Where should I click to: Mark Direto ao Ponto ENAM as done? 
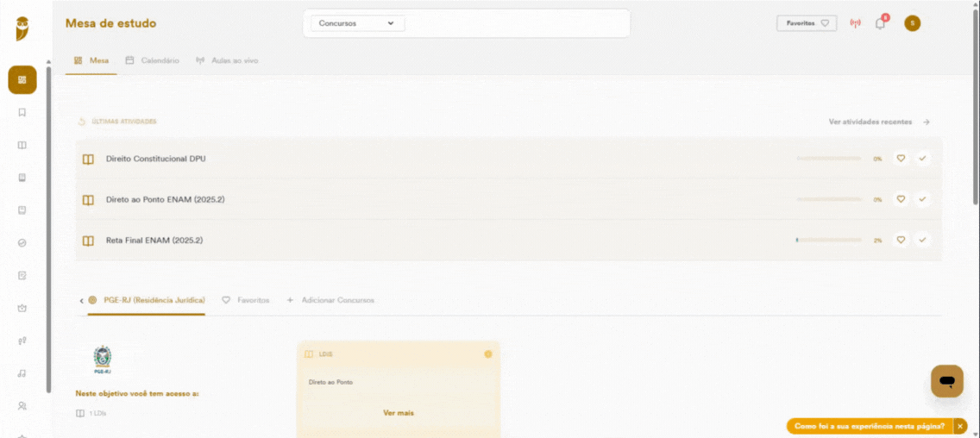(x=922, y=199)
